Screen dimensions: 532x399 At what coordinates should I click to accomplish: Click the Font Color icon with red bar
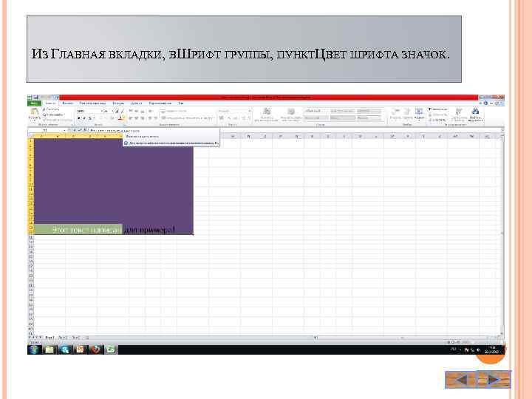120,117
